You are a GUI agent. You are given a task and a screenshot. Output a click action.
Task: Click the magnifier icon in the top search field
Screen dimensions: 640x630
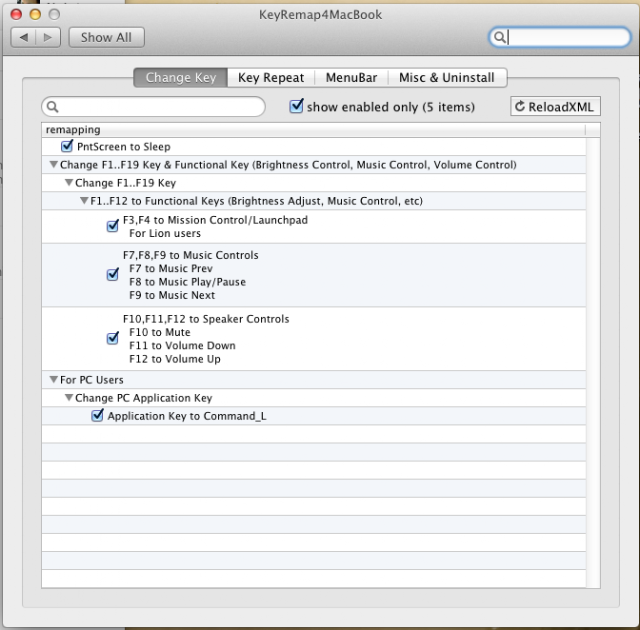coord(499,38)
